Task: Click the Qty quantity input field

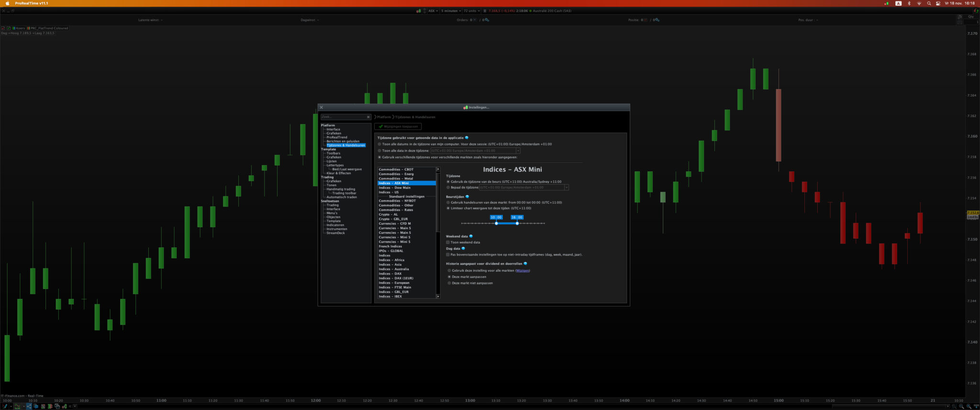Action: 971,22
